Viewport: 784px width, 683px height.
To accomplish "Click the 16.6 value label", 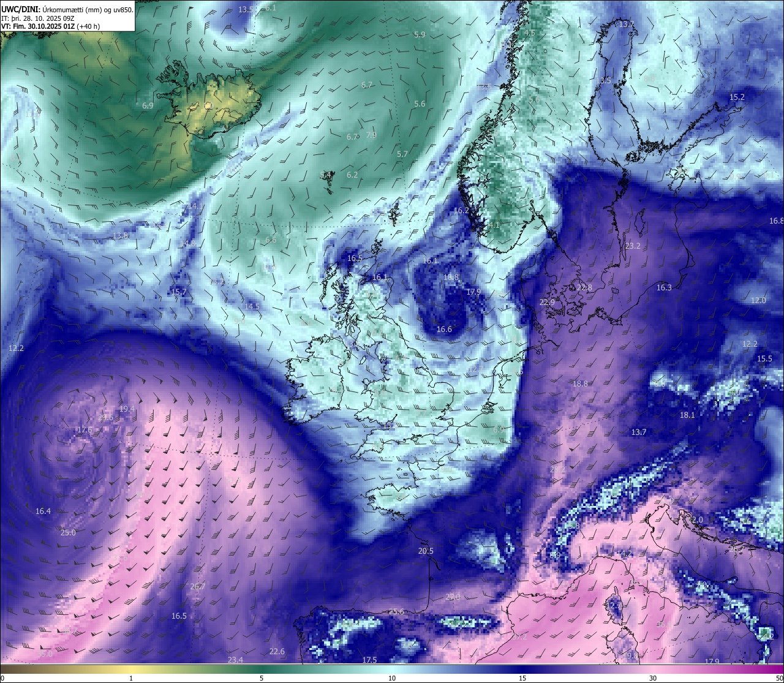I will pyautogui.click(x=444, y=330).
